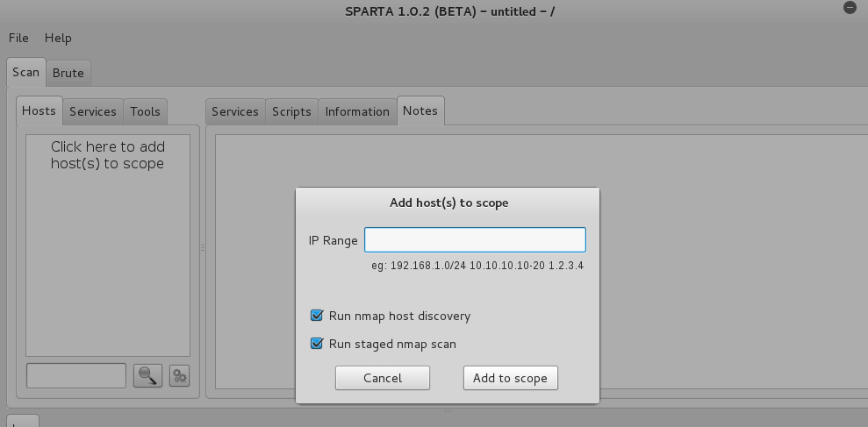
Task: Select the Notes tab
Action: [420, 110]
